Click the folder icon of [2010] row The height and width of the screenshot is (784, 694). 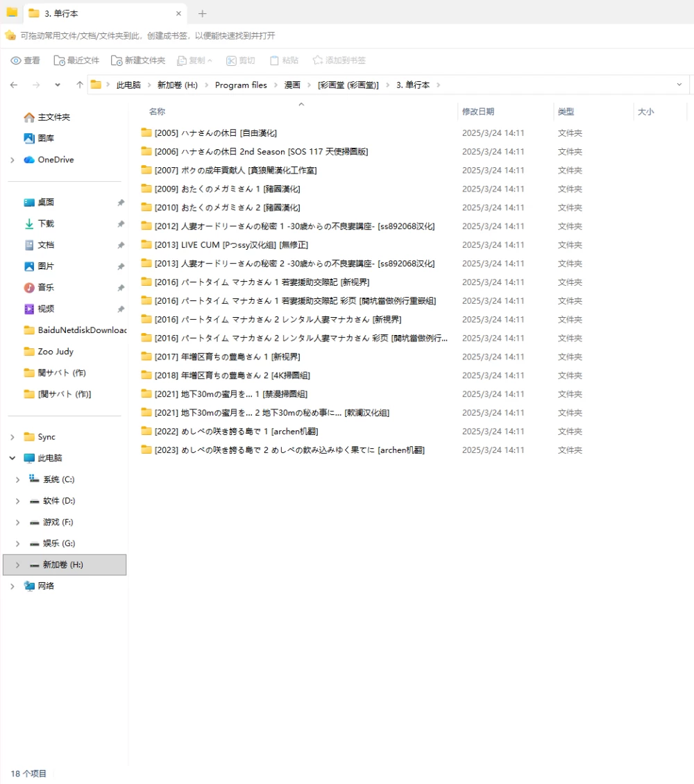[146, 207]
